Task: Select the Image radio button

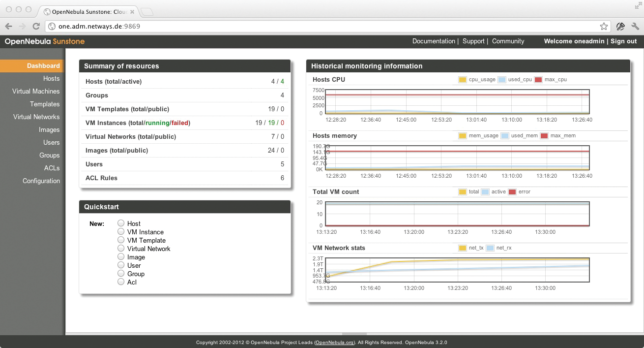Action: [121, 257]
